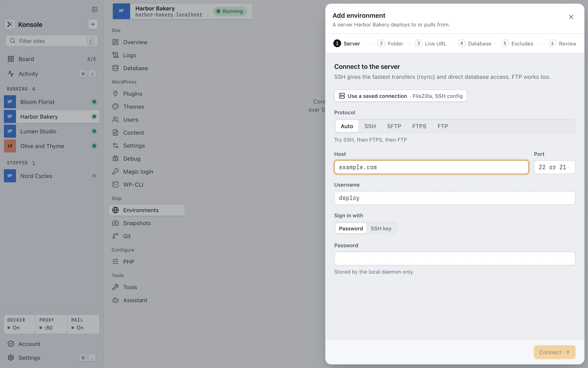Sign in with SSH key
Image resolution: width=588 pixels, height=368 pixels.
click(381, 228)
